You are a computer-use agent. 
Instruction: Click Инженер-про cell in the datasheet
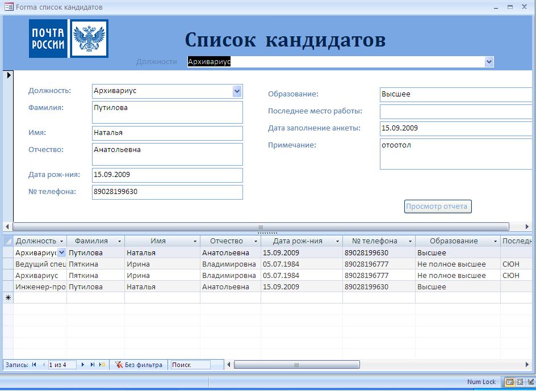[x=40, y=287]
